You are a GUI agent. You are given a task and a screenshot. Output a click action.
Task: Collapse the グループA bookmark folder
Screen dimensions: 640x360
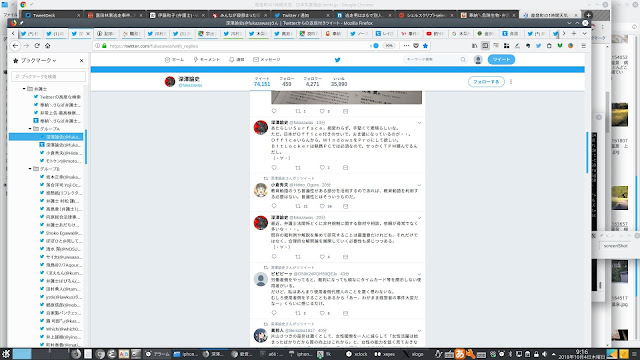(x=30, y=129)
